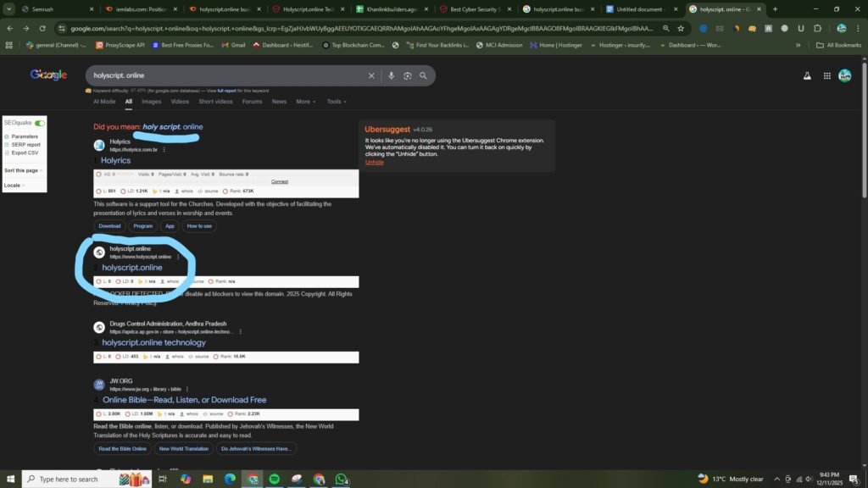The image size is (868, 488).
Task: Expand the Locale option in SEOquake panel
Action: click(x=14, y=185)
